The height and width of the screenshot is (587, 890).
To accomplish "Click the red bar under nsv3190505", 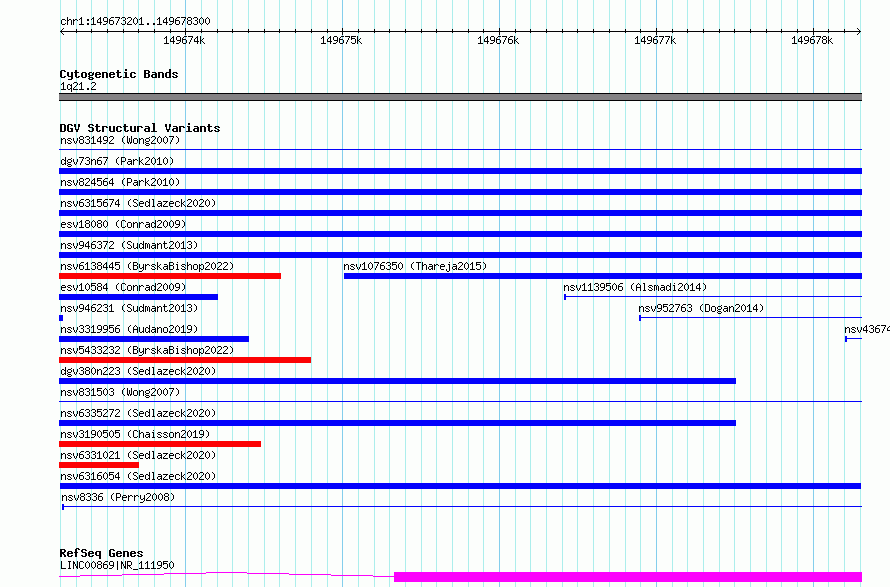I will [x=160, y=444].
